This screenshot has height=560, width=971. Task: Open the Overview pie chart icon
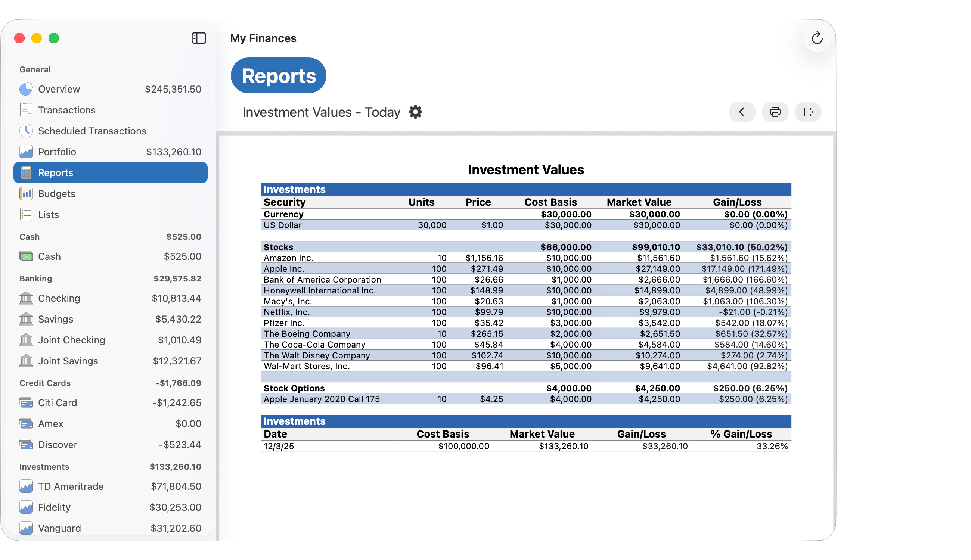point(25,89)
